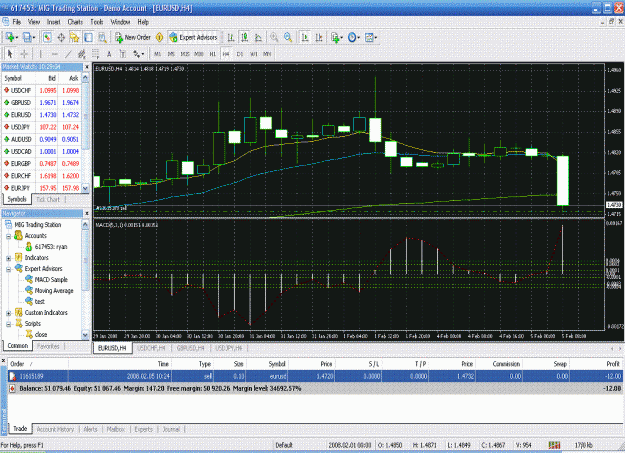
Task: Select the arrow cursor tool
Action: coord(10,54)
